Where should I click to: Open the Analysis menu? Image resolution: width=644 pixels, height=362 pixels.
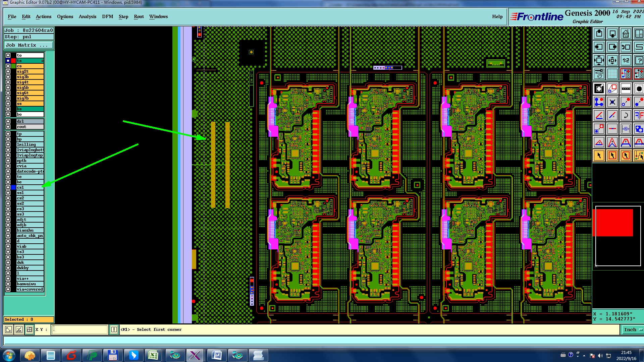click(x=87, y=16)
